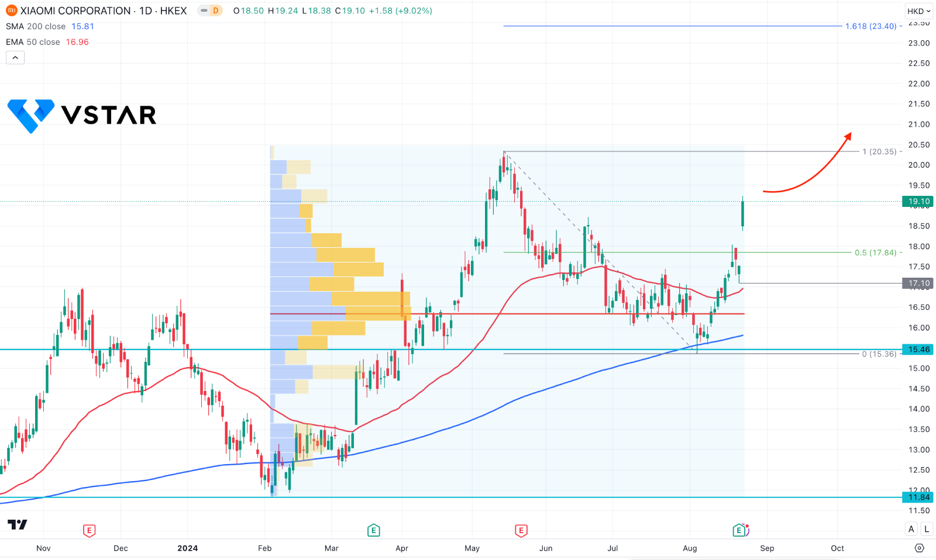The width and height of the screenshot is (936, 560).
Task: Click the XIAOMI CORPORATION · 1D · HKEX title
Action: point(104,11)
